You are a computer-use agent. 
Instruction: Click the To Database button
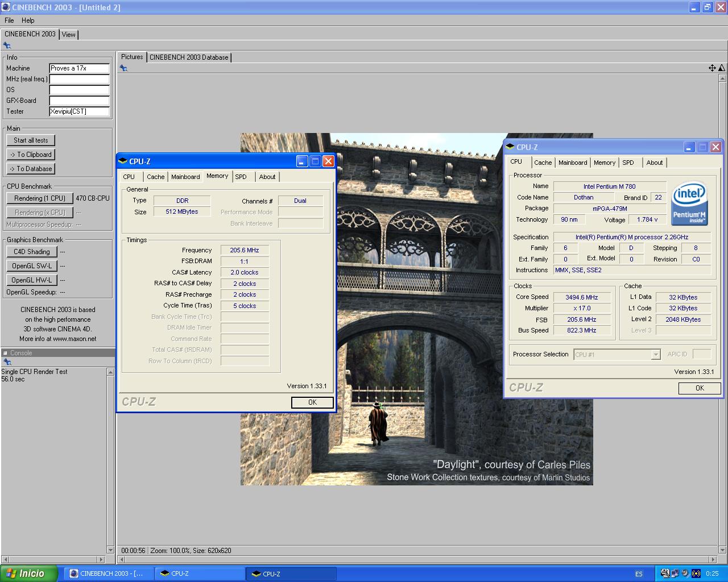[31, 169]
